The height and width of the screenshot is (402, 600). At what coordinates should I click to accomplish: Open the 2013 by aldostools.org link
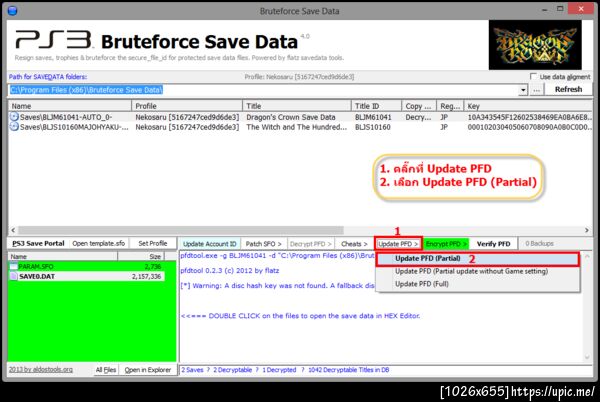41,369
